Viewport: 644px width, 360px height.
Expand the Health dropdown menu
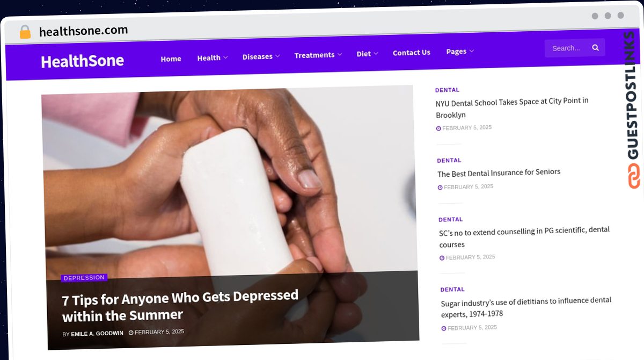point(212,57)
